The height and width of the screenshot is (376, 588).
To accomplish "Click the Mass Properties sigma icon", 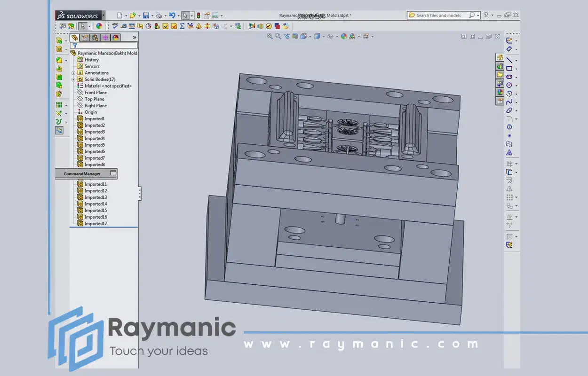I will (182, 26).
